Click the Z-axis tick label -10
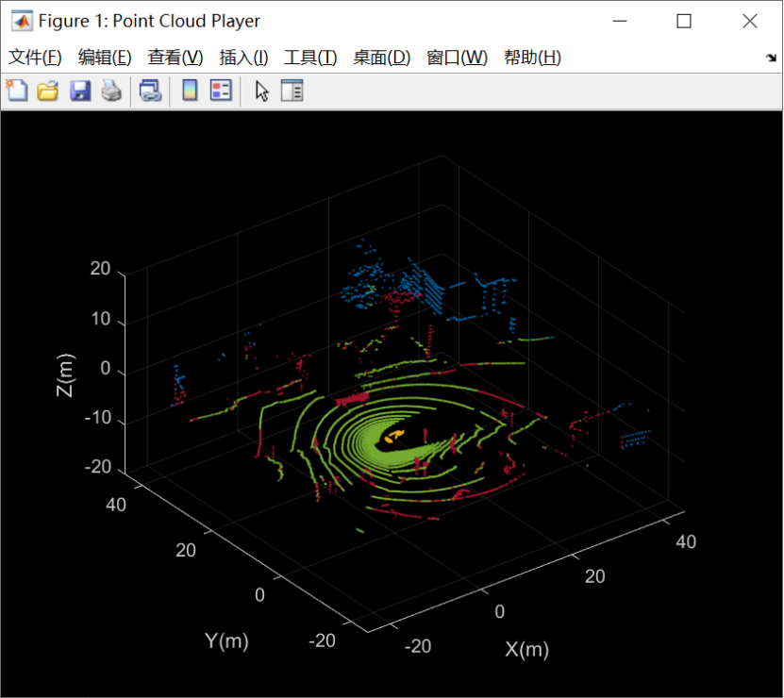Screen dimensions: 784x698 pos(97,418)
